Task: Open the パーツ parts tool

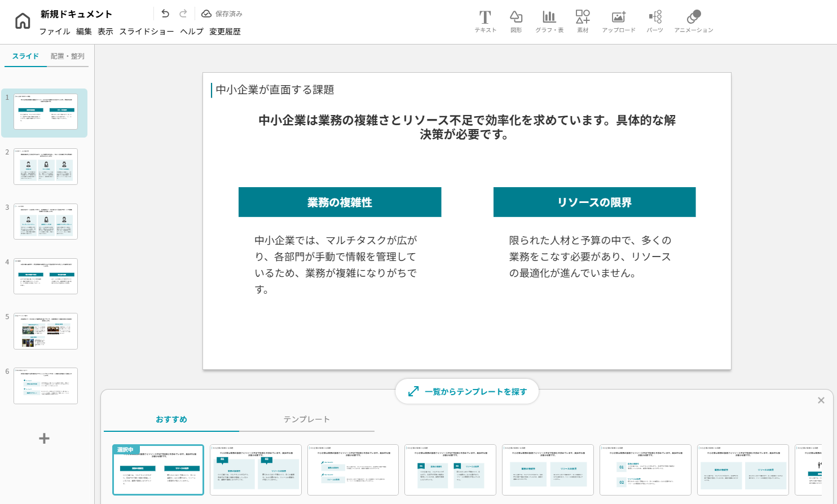Action: click(x=655, y=21)
